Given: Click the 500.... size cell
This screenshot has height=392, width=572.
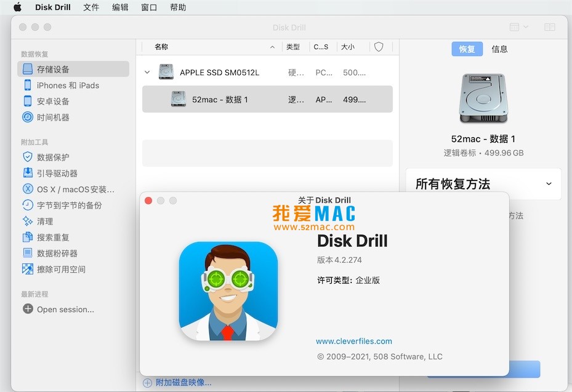Looking at the screenshot, I should 354,73.
